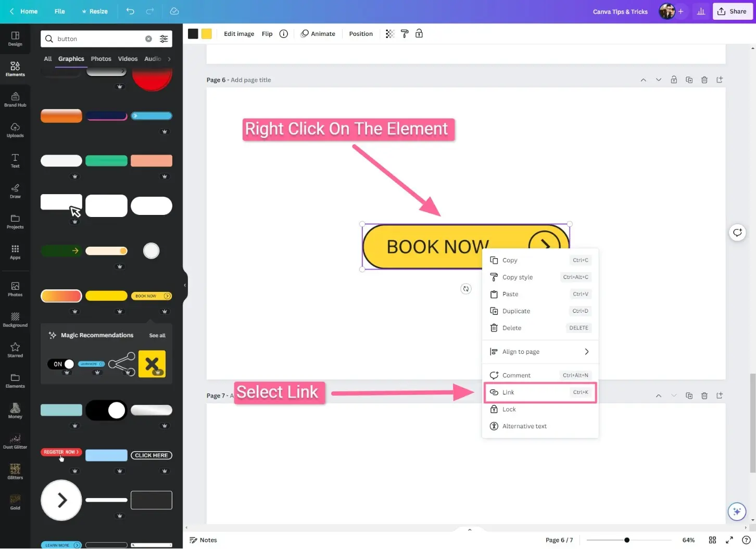The height and width of the screenshot is (549, 756).
Task: Add a new page after Page 6
Action: tap(720, 80)
